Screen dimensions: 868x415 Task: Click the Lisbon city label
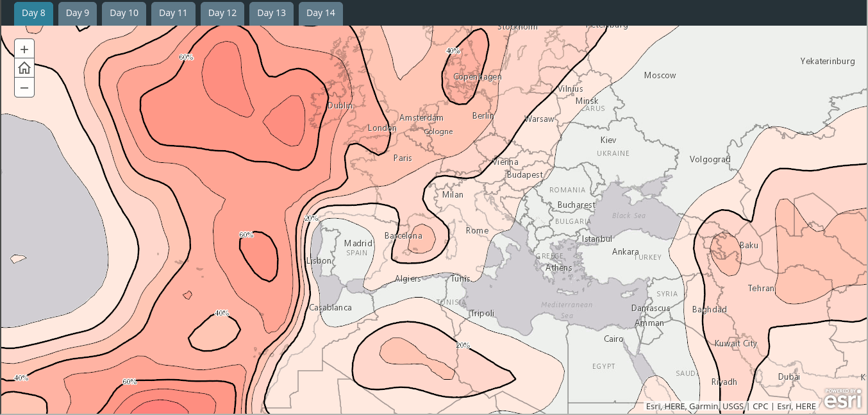tap(319, 260)
